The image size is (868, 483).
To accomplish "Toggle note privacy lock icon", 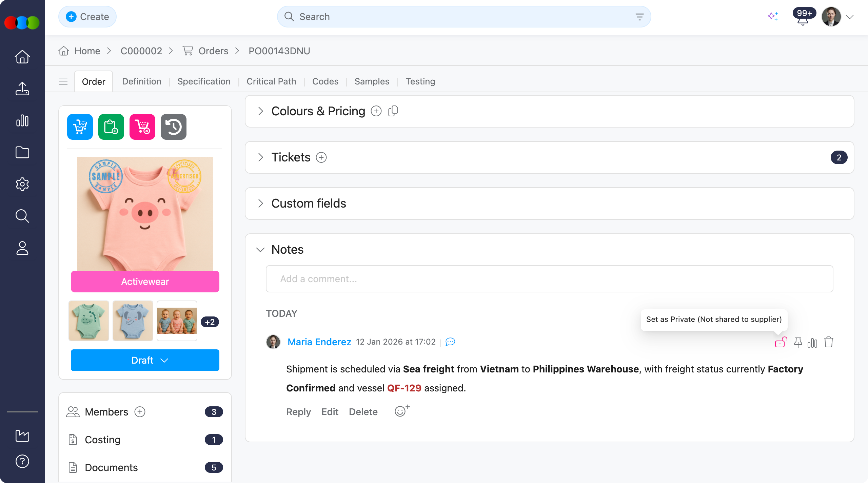I will click(x=781, y=342).
